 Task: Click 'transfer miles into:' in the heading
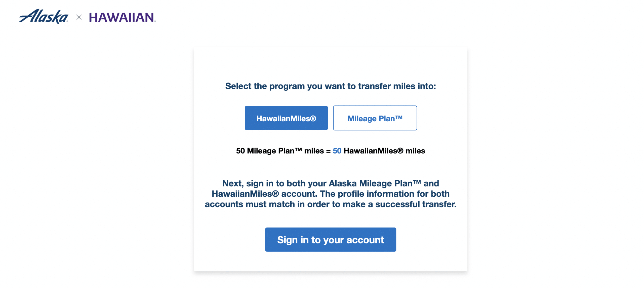tap(397, 86)
